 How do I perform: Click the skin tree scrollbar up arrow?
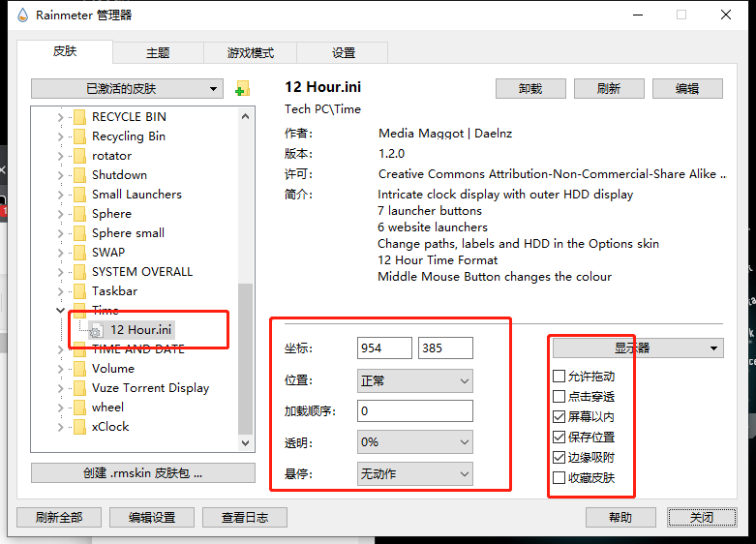pyautogui.click(x=246, y=117)
